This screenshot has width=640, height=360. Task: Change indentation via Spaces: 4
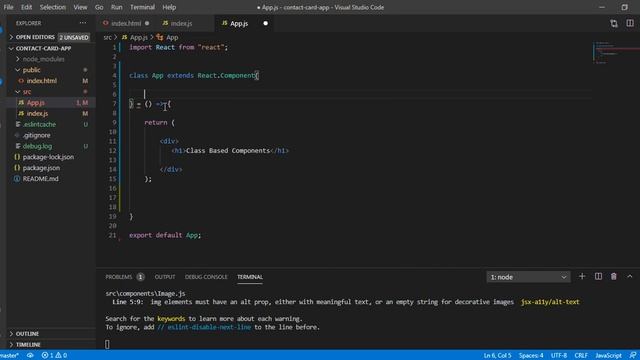pos(531,356)
